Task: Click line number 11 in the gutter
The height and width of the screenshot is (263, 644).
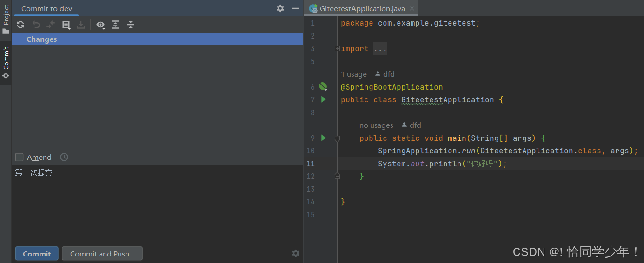Action: (310, 164)
